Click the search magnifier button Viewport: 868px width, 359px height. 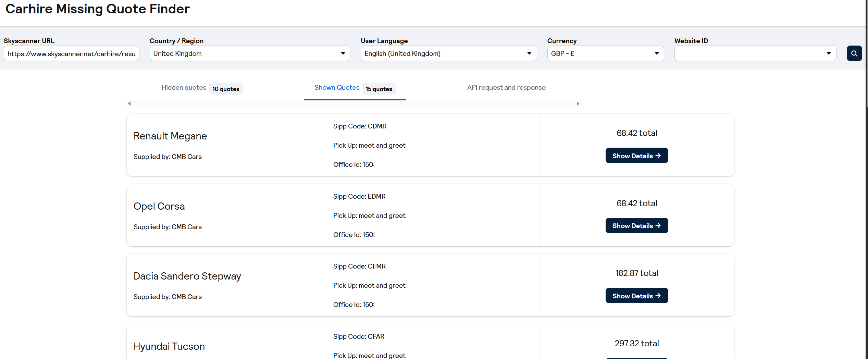pos(854,53)
